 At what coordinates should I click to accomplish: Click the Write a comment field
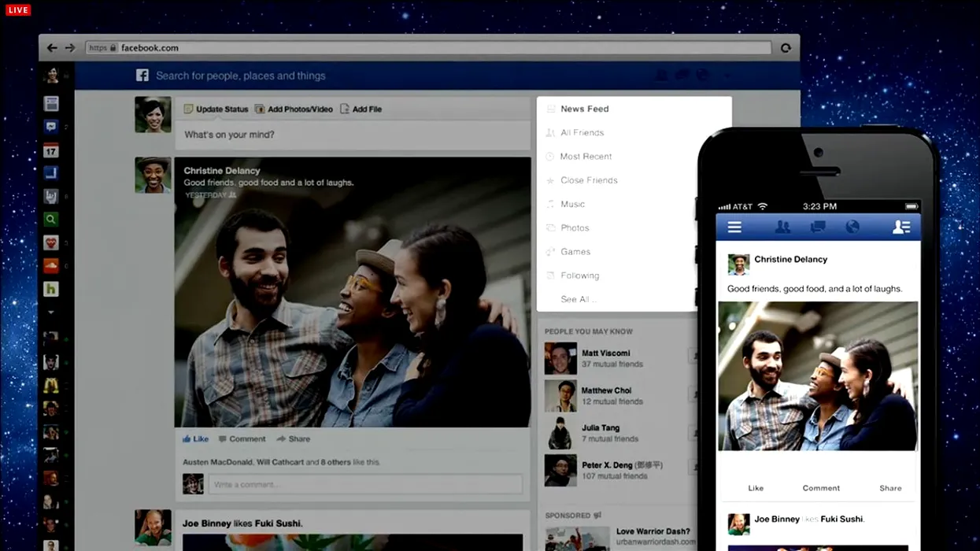pos(364,484)
